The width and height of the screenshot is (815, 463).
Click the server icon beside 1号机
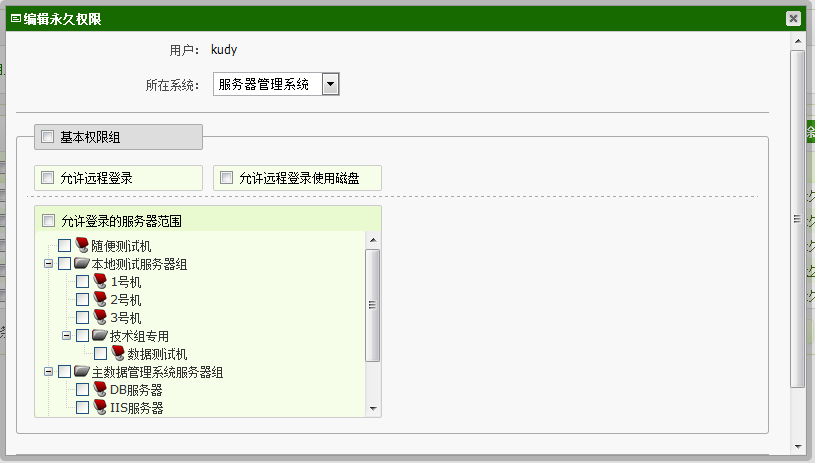point(100,281)
